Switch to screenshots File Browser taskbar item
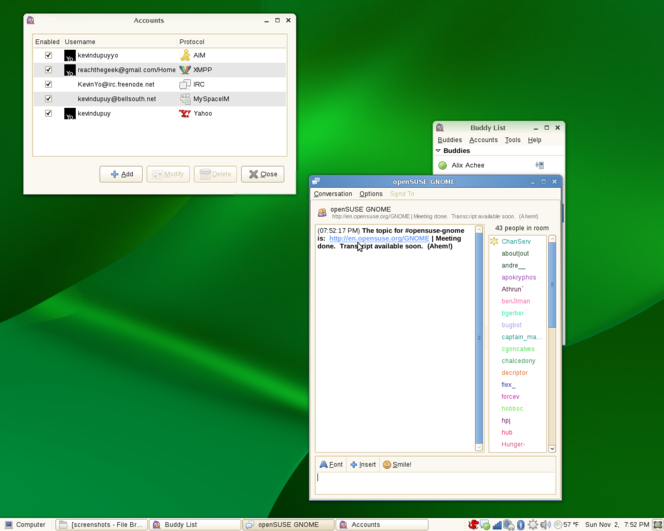The image size is (664, 531). [102, 525]
